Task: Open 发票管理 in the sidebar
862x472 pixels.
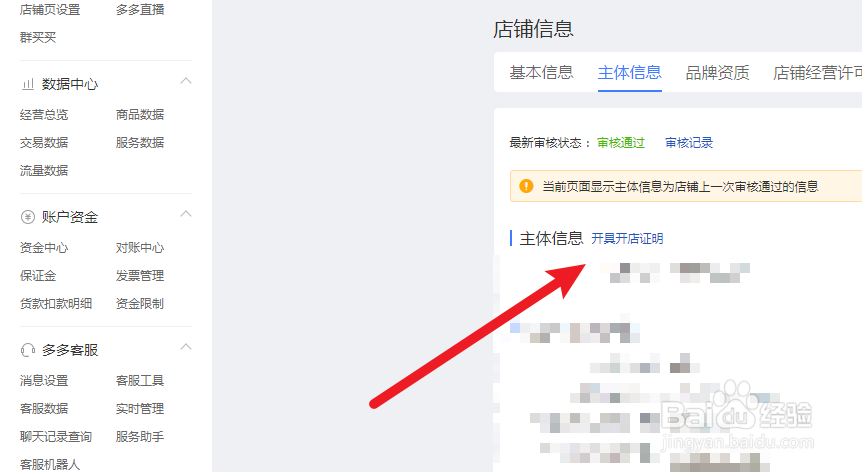Action: (x=140, y=276)
